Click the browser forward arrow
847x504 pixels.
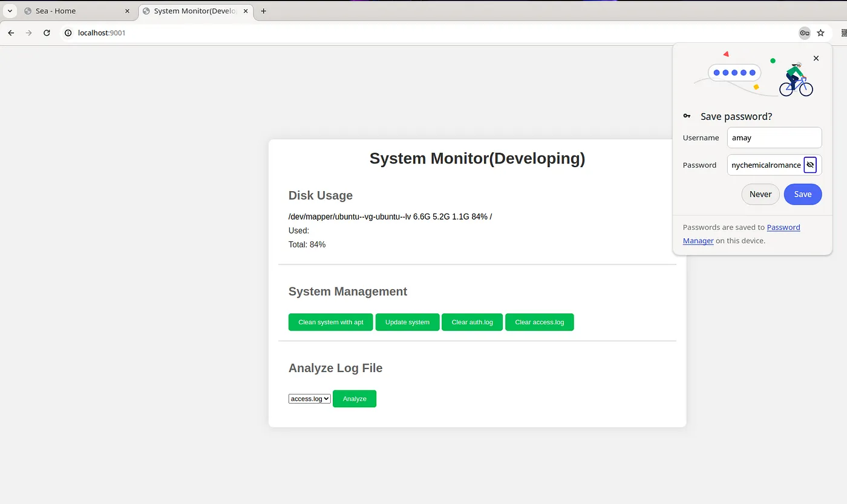click(28, 33)
